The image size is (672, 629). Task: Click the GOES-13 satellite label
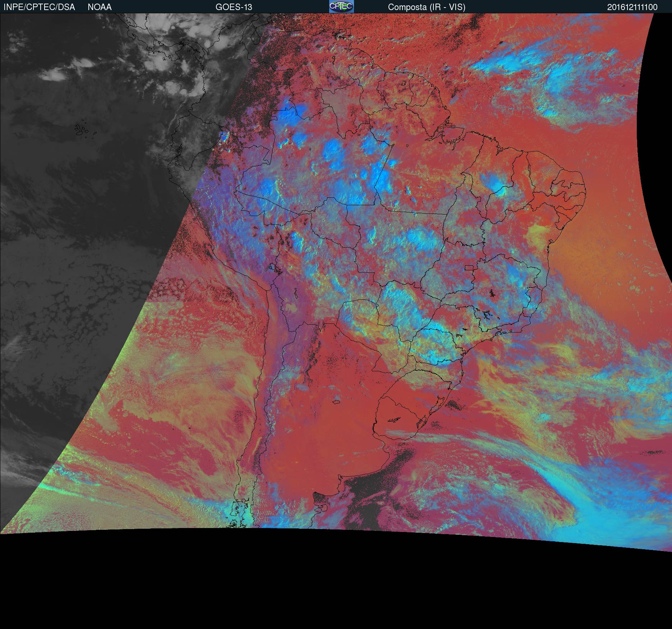pyautogui.click(x=234, y=7)
